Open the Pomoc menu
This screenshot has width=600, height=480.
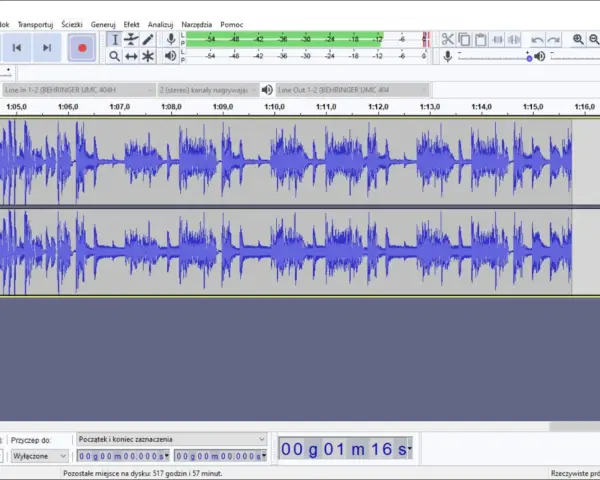232,24
